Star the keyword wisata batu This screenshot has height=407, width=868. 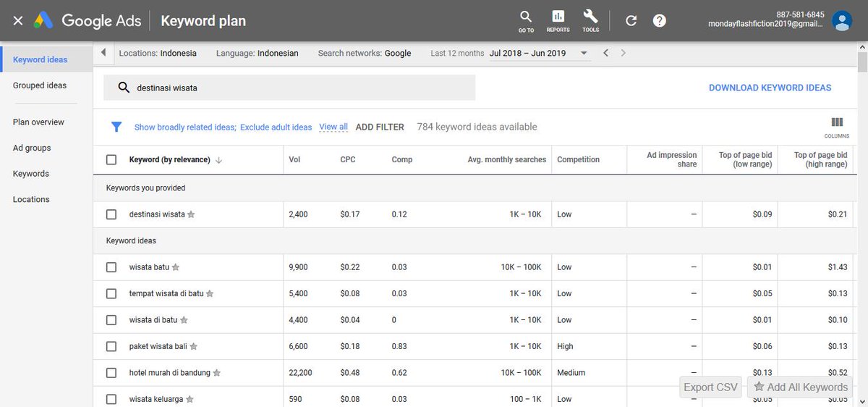click(175, 267)
